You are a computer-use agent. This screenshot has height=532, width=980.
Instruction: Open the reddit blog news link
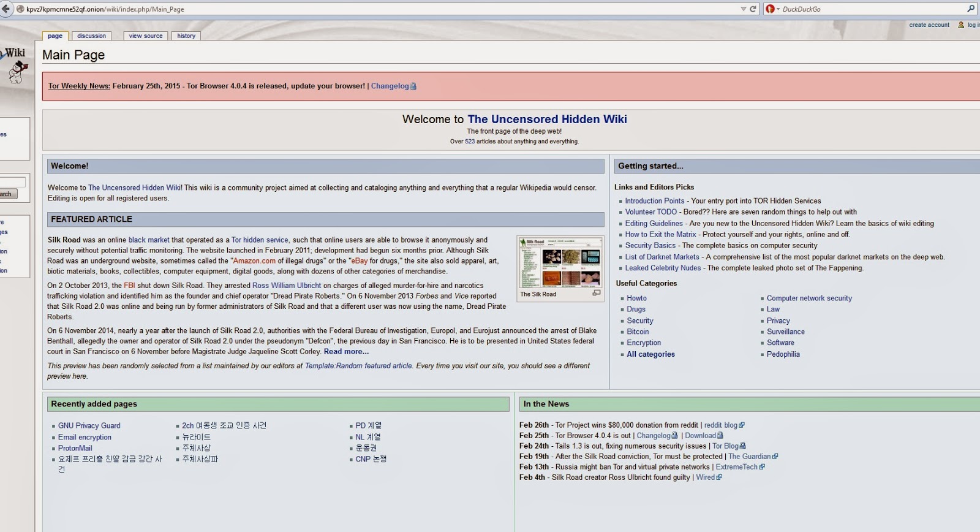pyautogui.click(x=721, y=425)
